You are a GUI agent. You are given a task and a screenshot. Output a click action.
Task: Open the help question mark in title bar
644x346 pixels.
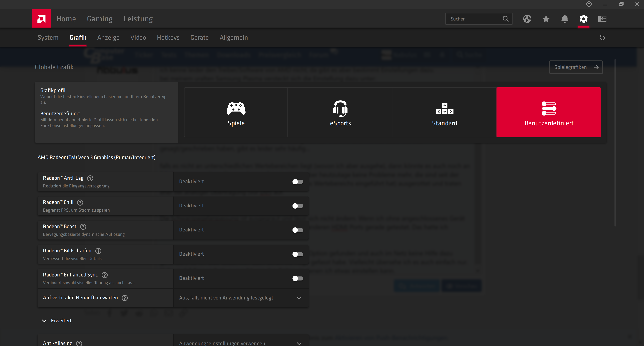(589, 4)
